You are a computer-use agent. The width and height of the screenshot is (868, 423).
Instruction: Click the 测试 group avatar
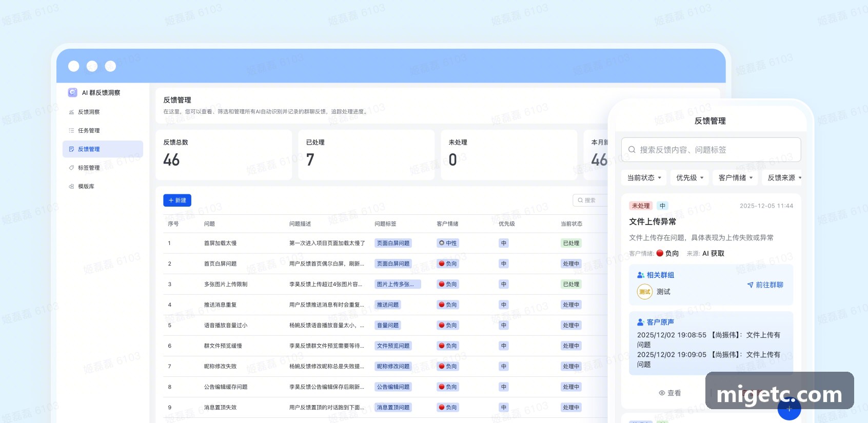click(644, 292)
